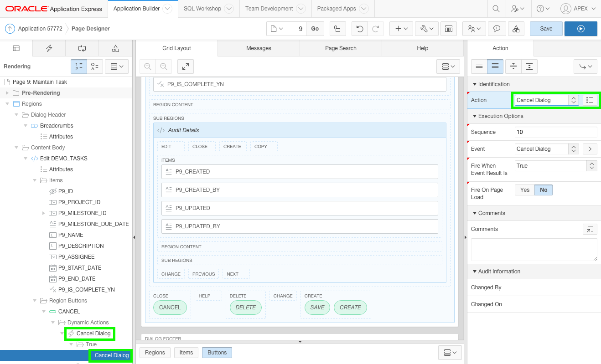
Task: Open the Grid Layout options menu
Action: point(448,67)
